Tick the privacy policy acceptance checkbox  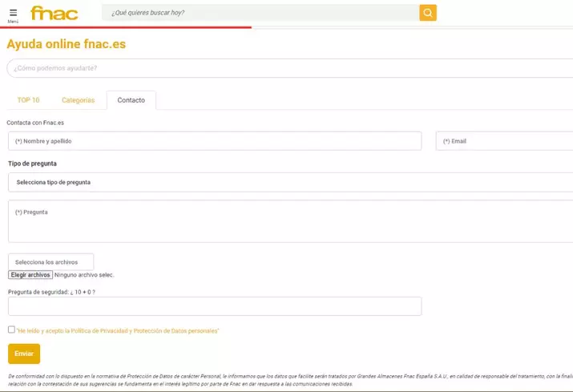coord(12,329)
